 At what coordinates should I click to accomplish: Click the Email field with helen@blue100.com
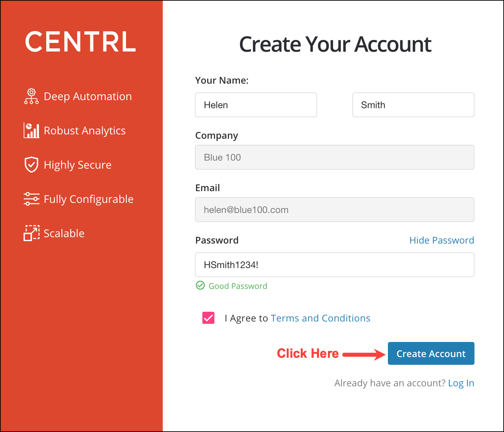pos(335,210)
